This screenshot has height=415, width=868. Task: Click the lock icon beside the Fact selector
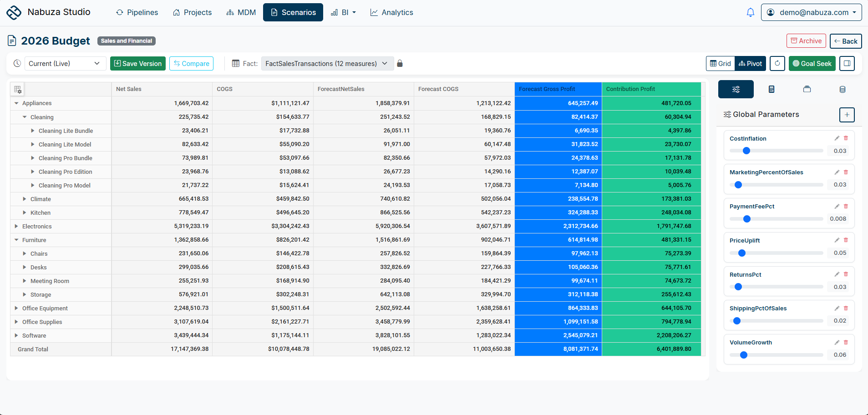[400, 64]
